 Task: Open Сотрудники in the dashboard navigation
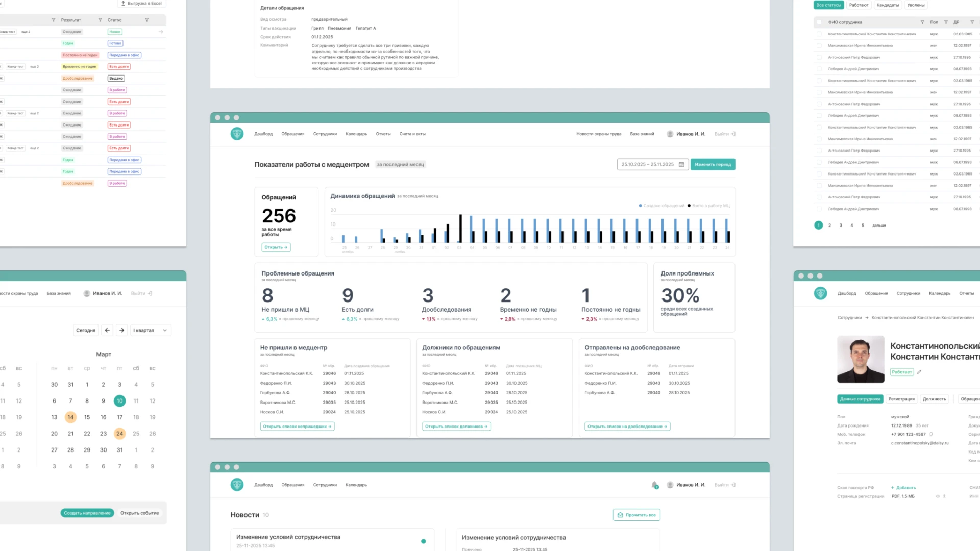pos(325,134)
